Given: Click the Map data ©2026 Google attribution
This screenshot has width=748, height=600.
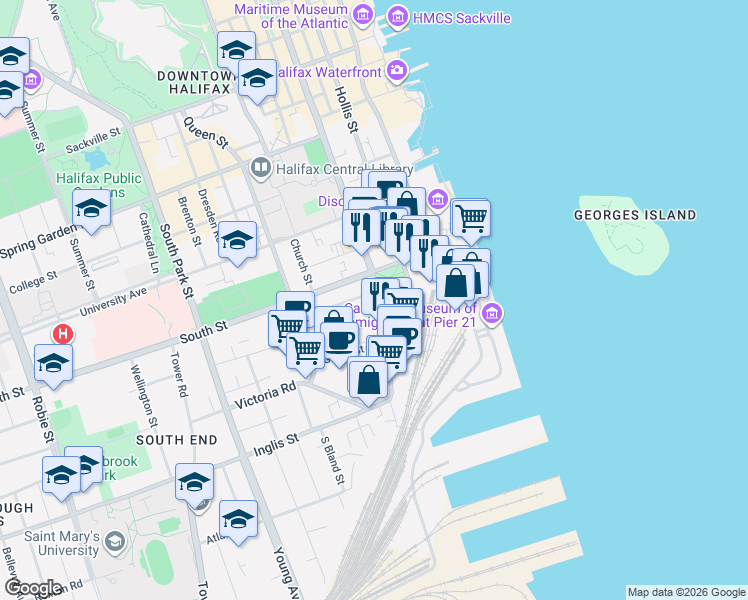Looking at the screenshot, I should click(687, 592).
